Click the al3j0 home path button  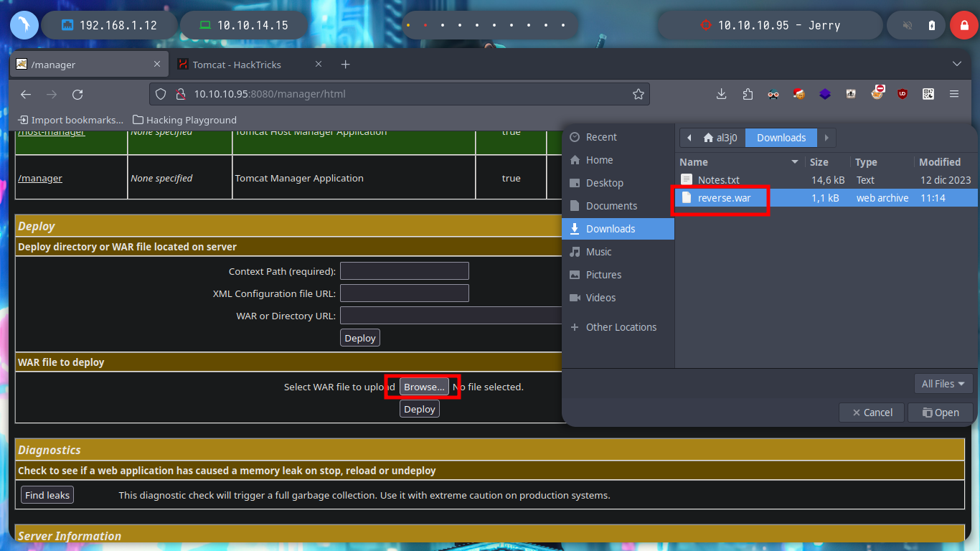722,138
